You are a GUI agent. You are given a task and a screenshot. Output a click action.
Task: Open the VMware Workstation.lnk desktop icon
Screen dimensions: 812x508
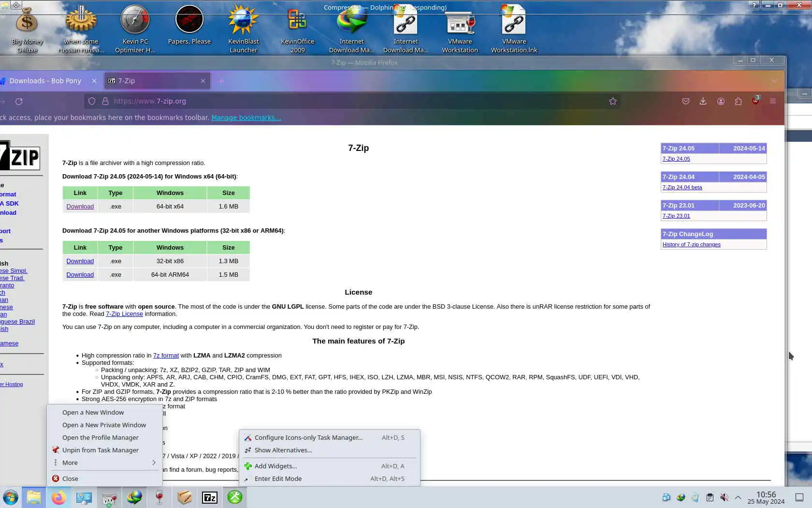[x=514, y=30]
